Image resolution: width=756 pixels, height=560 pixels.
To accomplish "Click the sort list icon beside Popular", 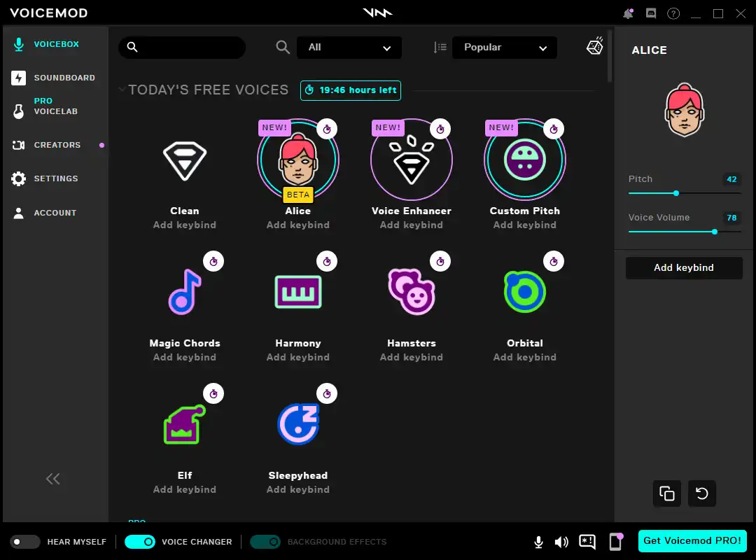I will pyautogui.click(x=440, y=48).
